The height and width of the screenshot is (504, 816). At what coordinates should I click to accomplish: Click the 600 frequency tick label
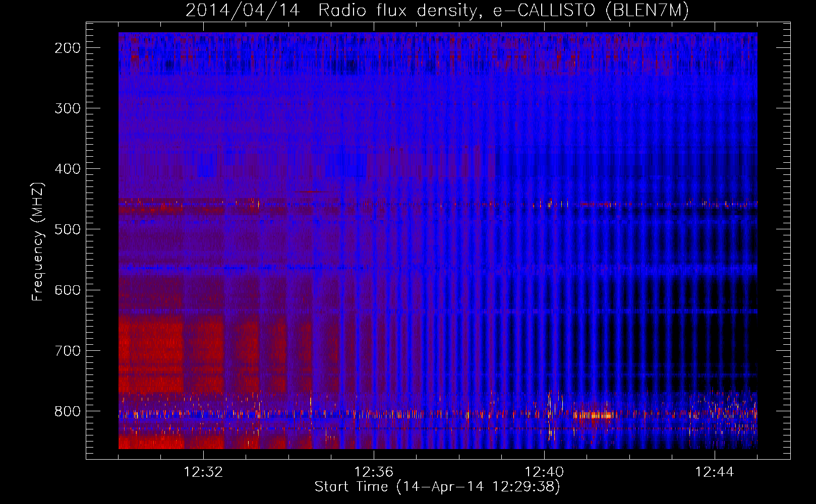point(68,290)
